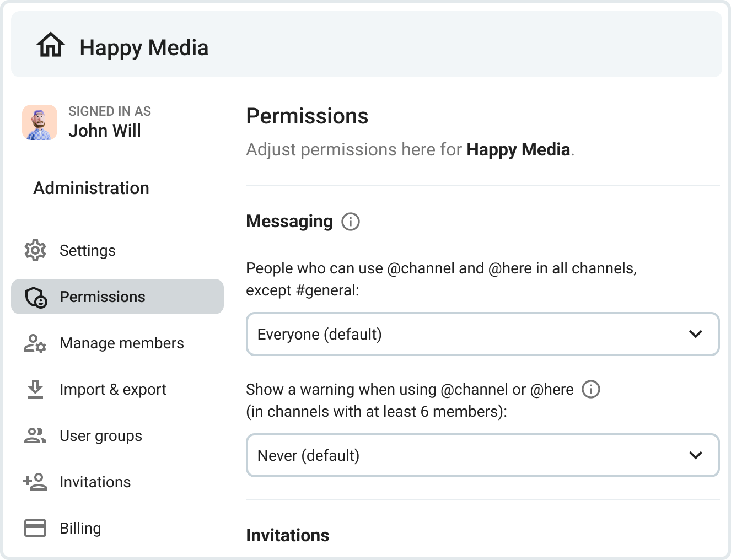Open the Invitations sidebar item

(95, 482)
